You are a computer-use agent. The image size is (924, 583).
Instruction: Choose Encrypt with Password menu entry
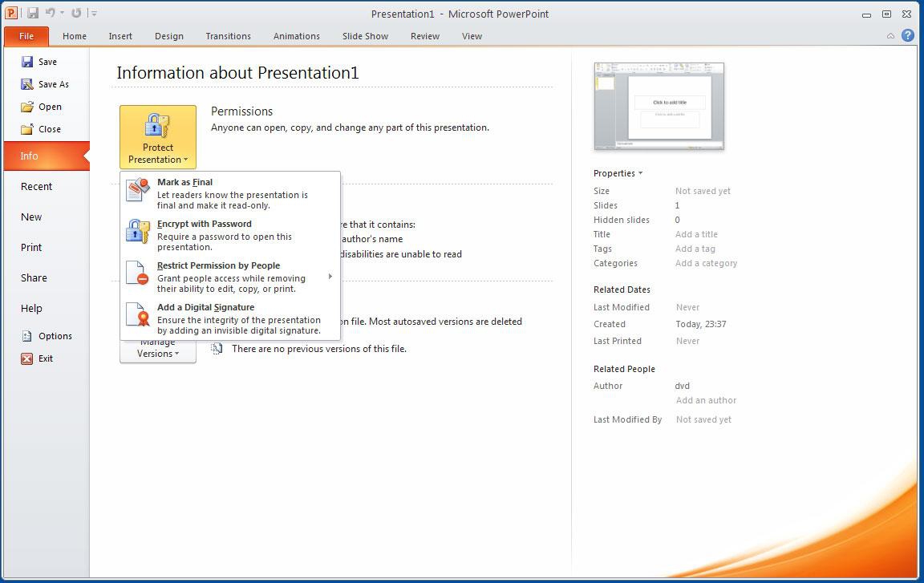click(x=230, y=235)
